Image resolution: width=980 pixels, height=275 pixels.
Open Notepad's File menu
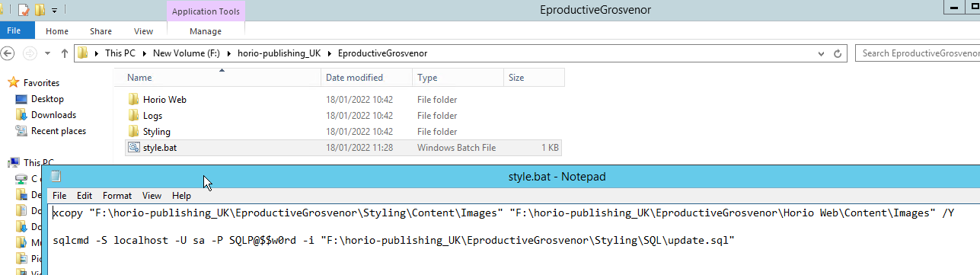(59, 196)
